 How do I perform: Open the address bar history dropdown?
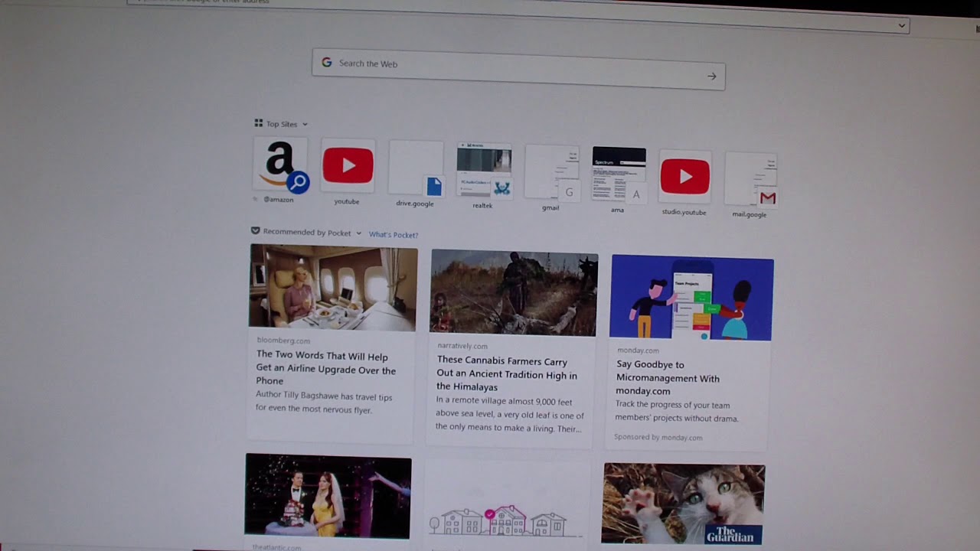pyautogui.click(x=902, y=25)
